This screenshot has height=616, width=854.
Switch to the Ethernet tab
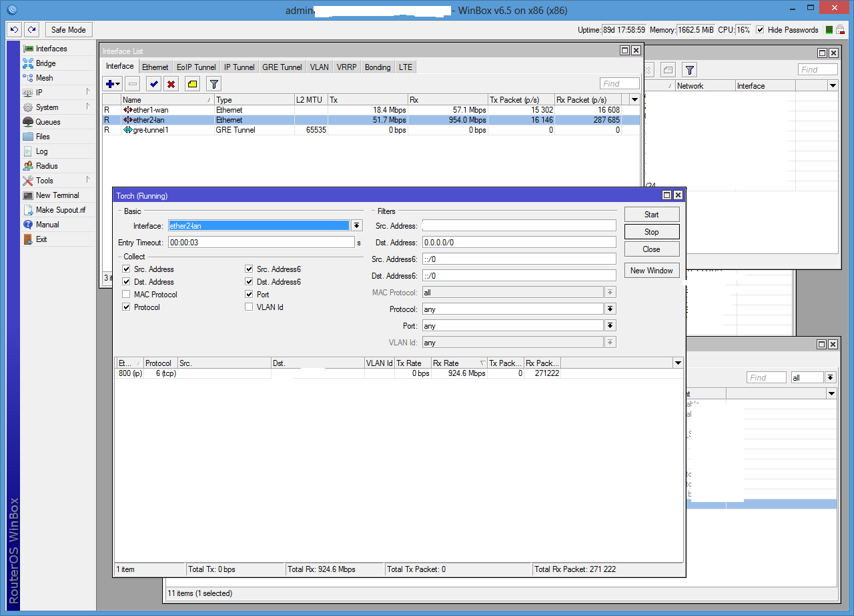155,67
